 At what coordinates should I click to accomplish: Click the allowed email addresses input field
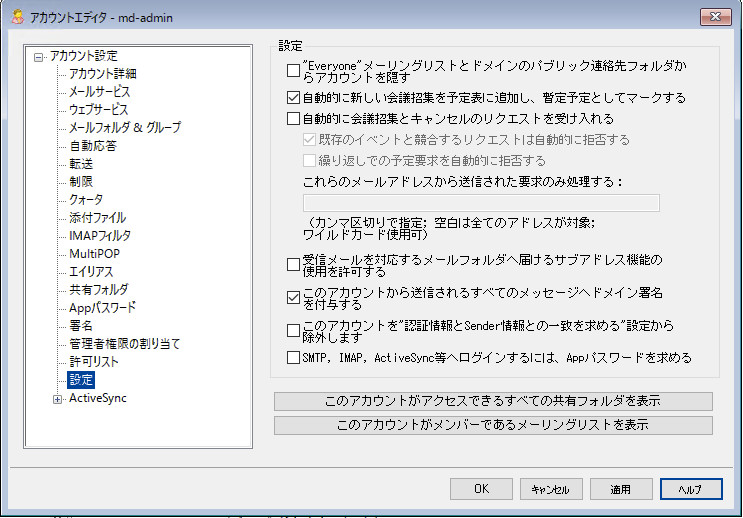coord(480,203)
